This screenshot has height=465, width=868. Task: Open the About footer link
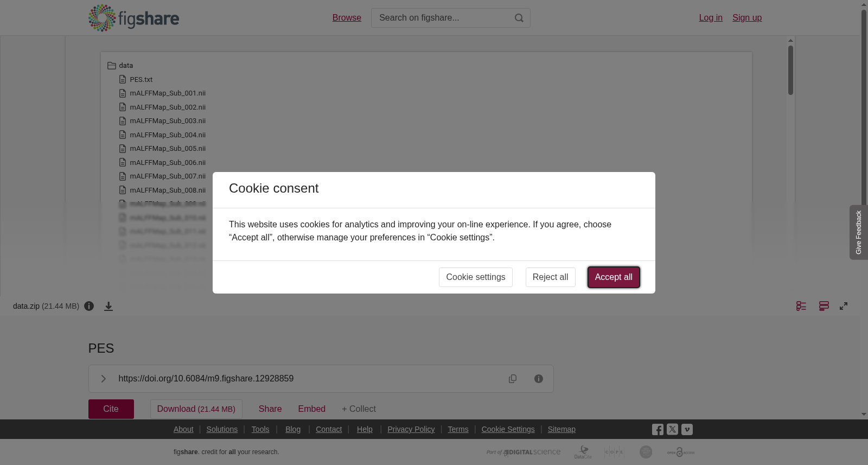click(x=183, y=429)
